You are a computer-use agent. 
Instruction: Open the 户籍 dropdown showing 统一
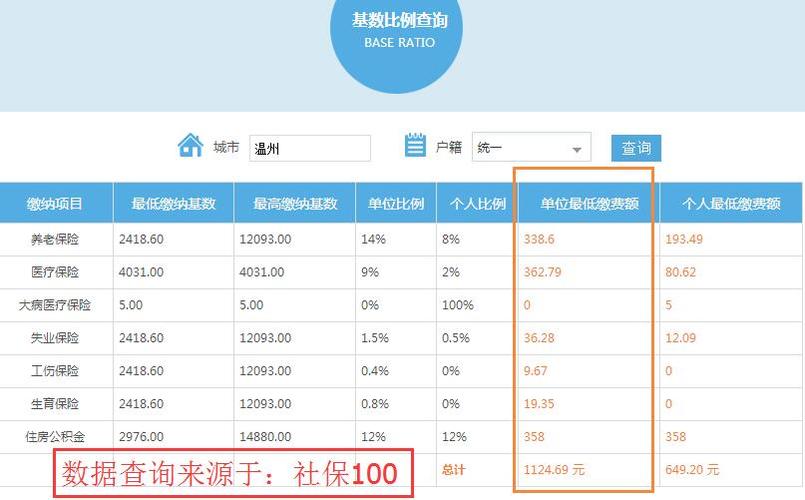pos(531,147)
